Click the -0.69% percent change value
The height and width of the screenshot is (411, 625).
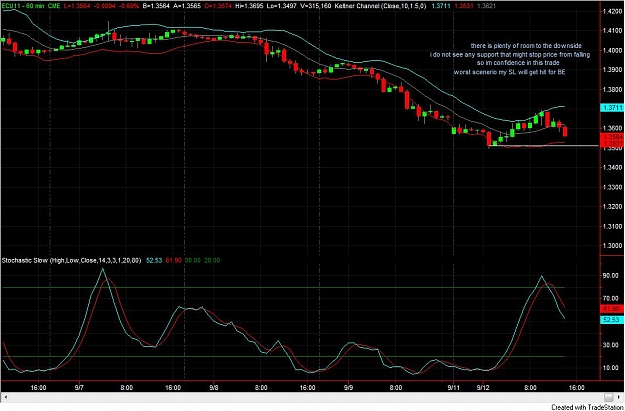[127, 5]
